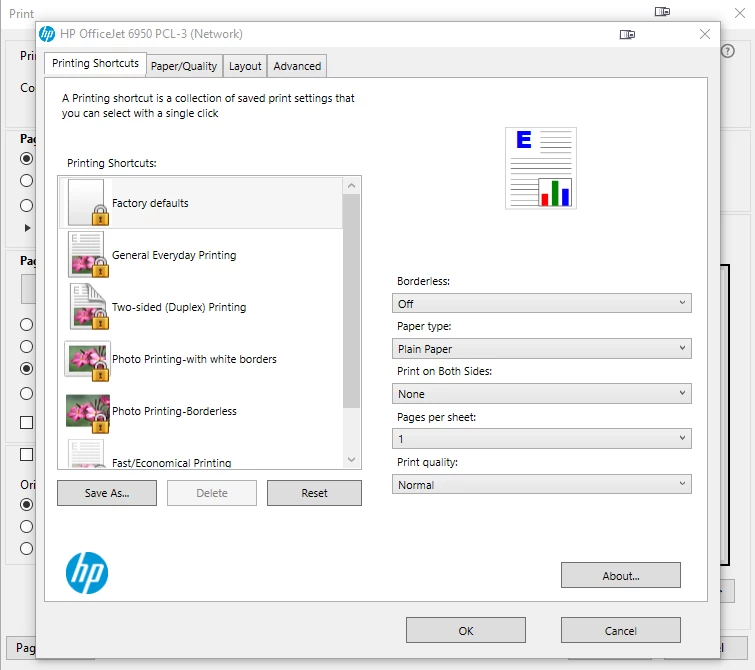Click the display icon in Print window title bar
The height and width of the screenshot is (670, 755).
click(x=663, y=12)
